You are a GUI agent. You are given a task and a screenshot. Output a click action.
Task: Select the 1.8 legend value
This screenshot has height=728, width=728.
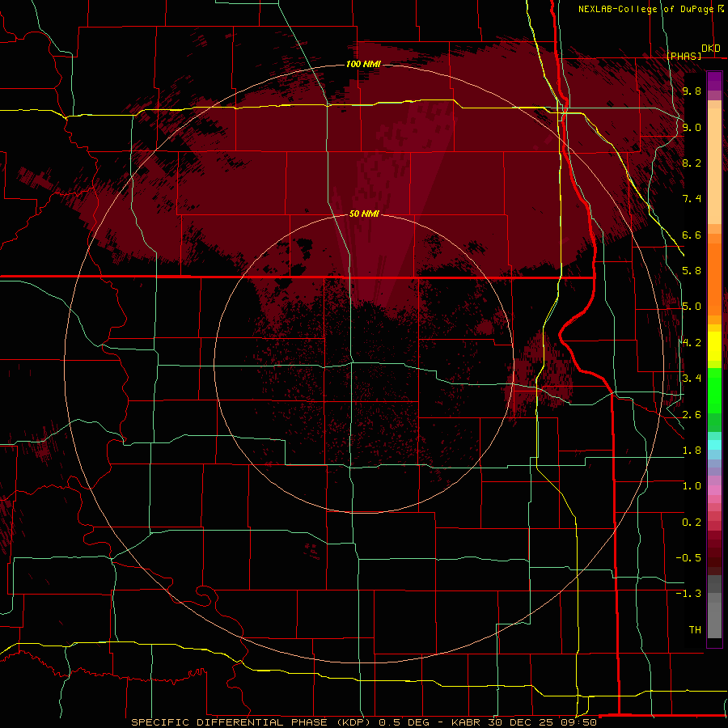(692, 451)
